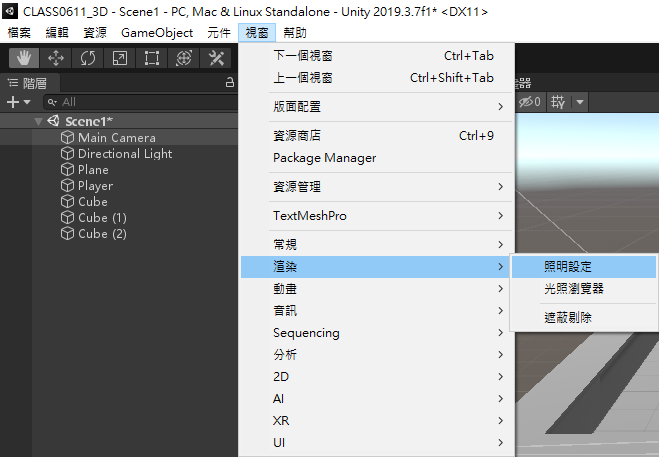Toggle the scene grid display
Viewport: 659px width, 457px height.
558,102
